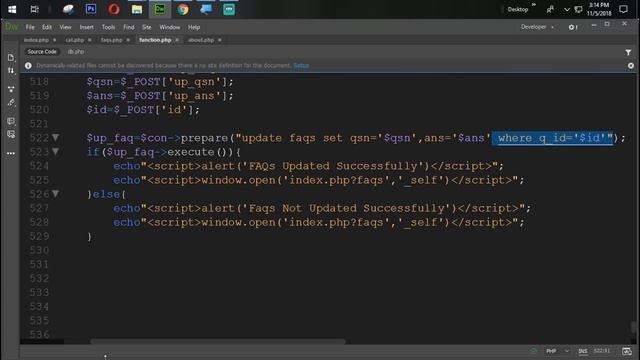Click the taskbar clock showing 3:14 PM
Image resolution: width=640 pixels, height=360 pixels.
[599, 9]
